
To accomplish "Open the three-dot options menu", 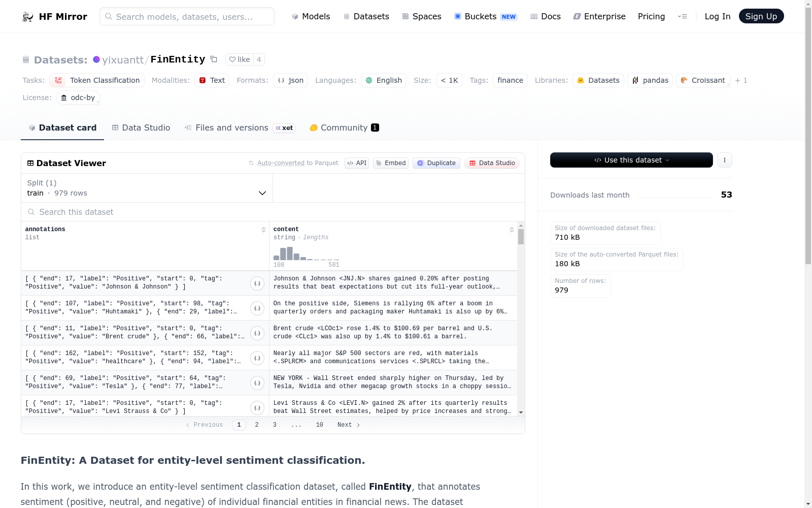I will (725, 160).
